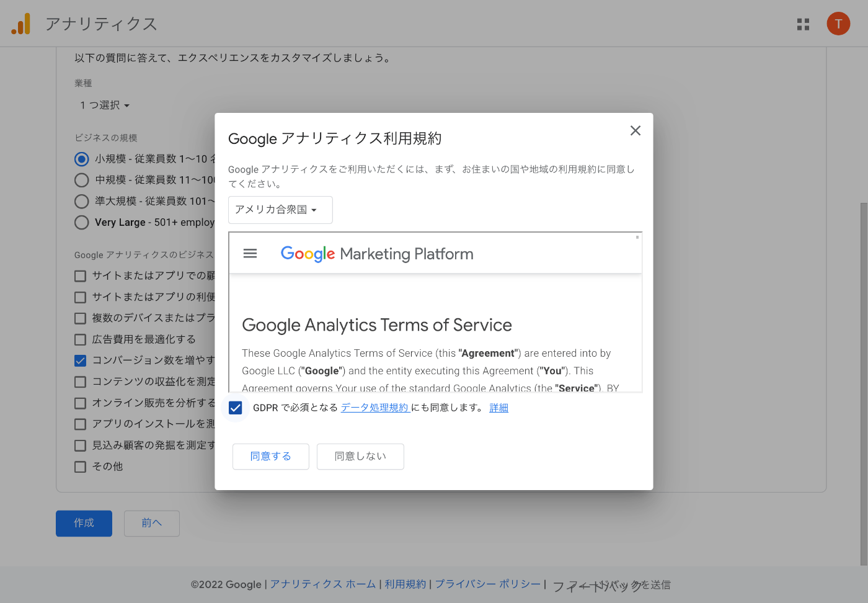The height and width of the screenshot is (603, 868).
Task: Click the page vertical scrollbar thumb
Action: click(x=864, y=384)
